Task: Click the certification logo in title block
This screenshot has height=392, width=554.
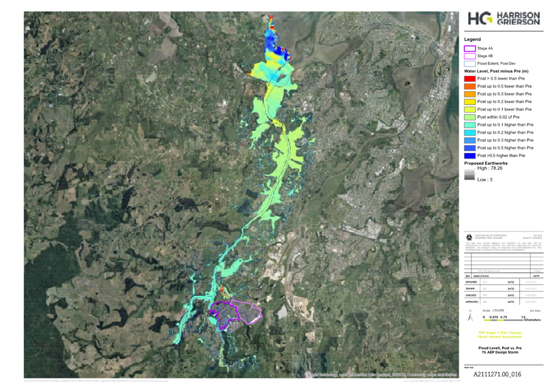Action: point(469,236)
